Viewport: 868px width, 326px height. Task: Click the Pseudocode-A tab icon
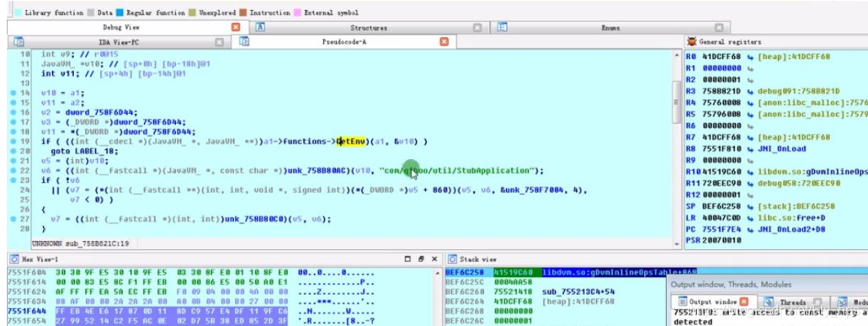click(244, 41)
